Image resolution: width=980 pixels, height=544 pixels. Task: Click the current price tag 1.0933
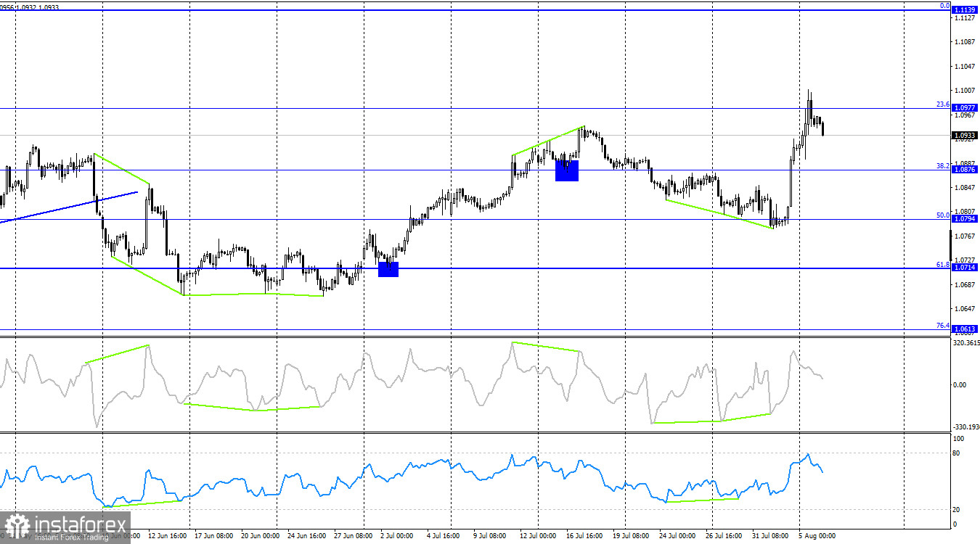964,136
